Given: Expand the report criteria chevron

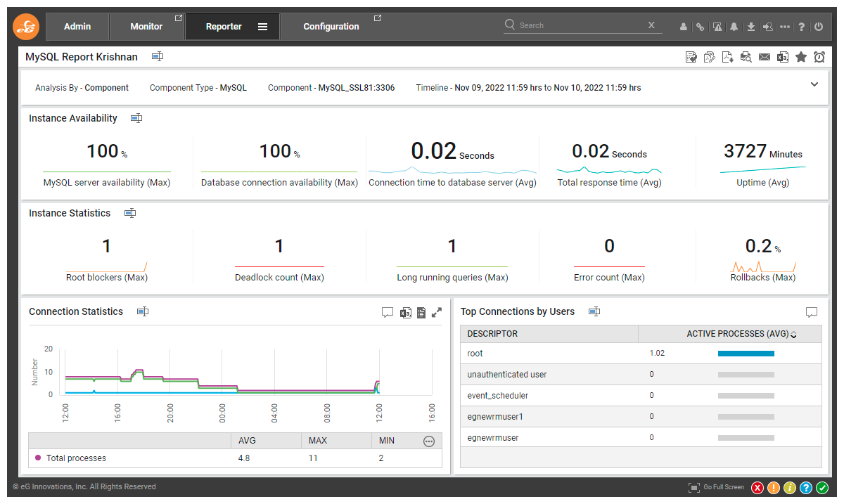Looking at the screenshot, I should tap(814, 84).
